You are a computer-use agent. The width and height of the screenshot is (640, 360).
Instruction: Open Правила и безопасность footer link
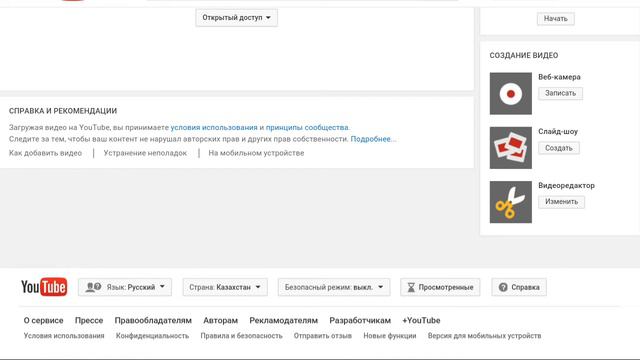(241, 336)
